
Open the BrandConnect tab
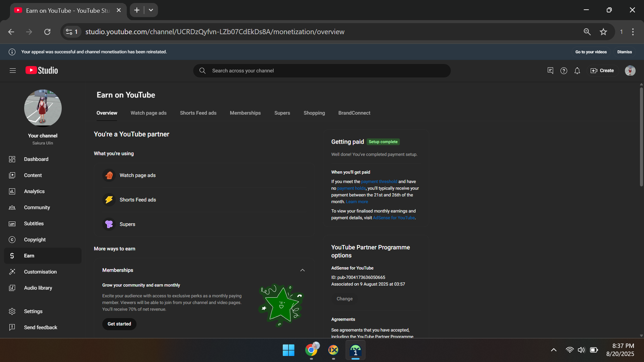point(354,113)
